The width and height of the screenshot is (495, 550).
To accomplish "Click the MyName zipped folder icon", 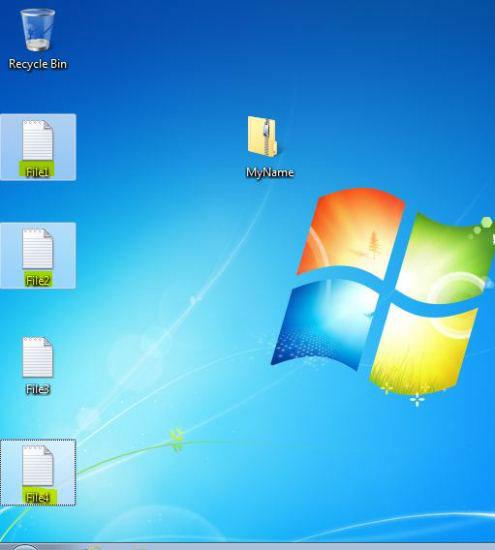I will pyautogui.click(x=263, y=136).
